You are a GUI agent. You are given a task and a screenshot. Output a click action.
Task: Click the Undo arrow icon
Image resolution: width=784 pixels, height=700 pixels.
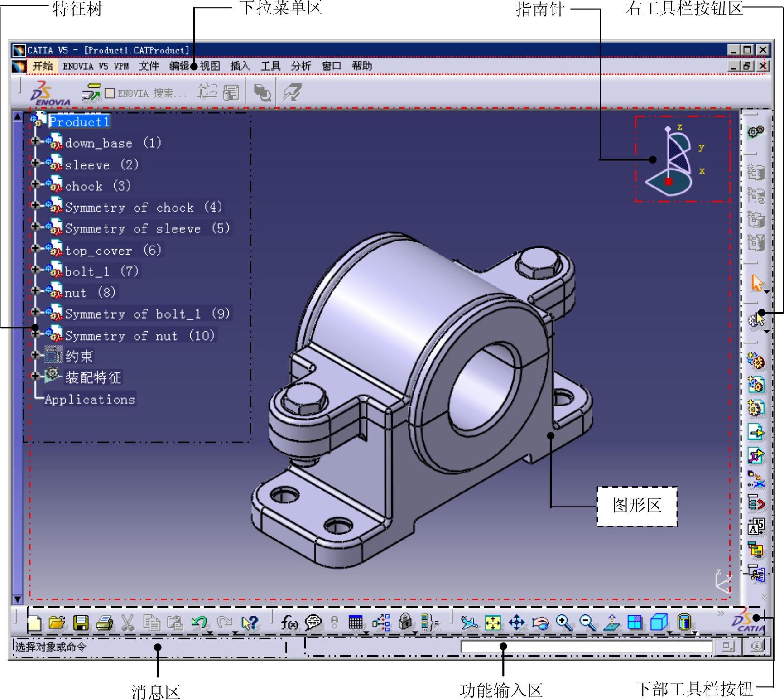pos(199,622)
